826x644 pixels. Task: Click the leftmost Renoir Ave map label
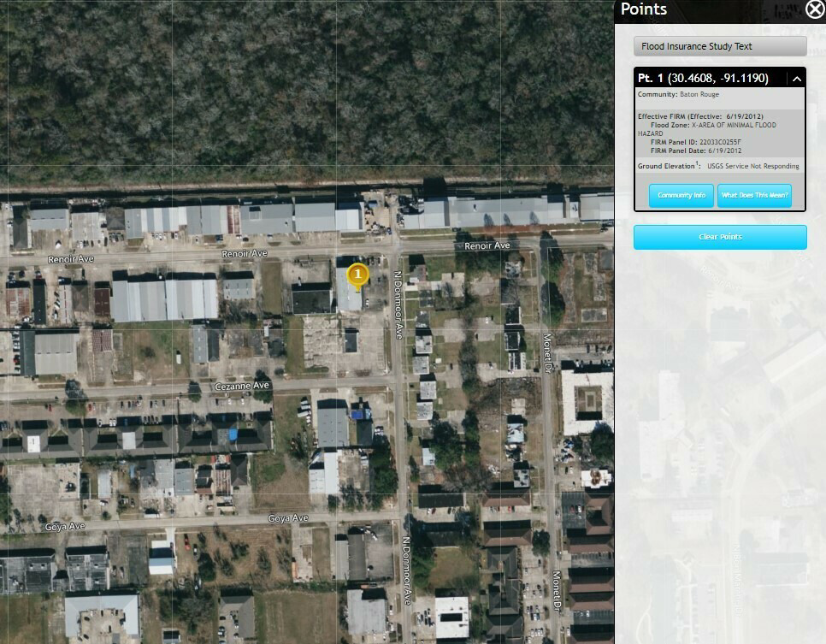pos(71,259)
